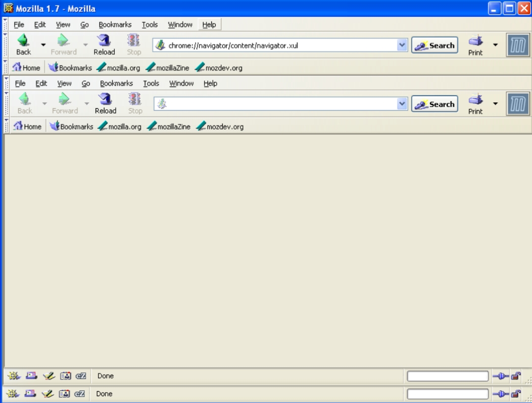
Task: Open Address Book from upper status bar icons
Action: 65,375
